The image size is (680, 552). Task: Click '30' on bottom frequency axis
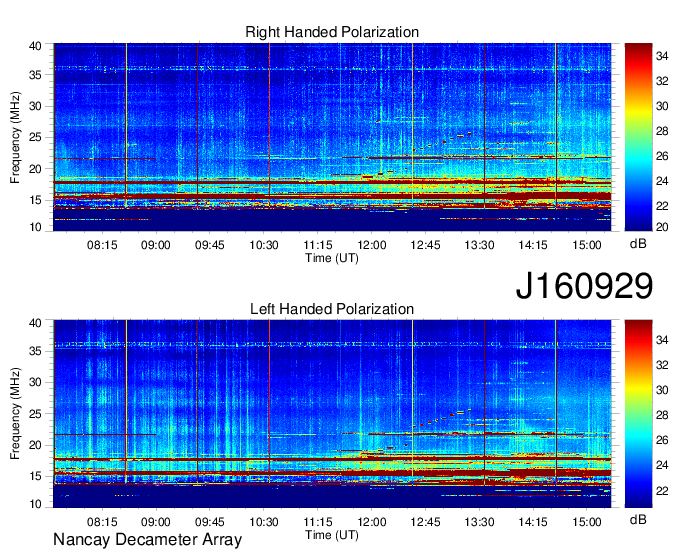coord(35,382)
